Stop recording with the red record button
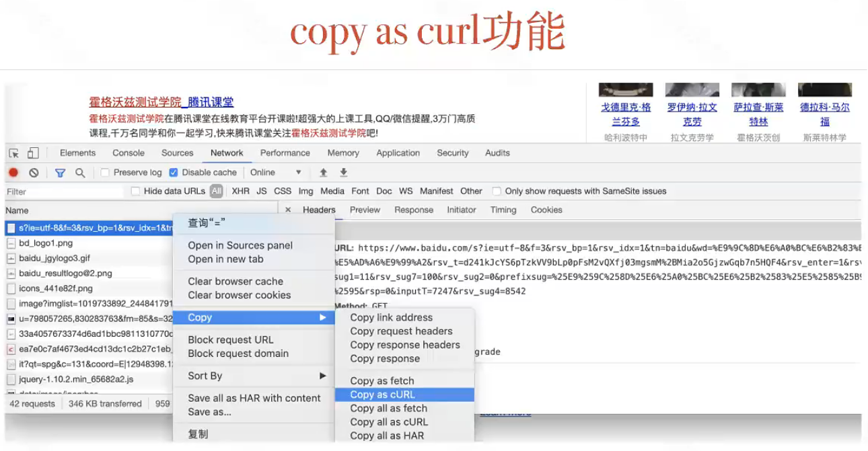 (13, 173)
